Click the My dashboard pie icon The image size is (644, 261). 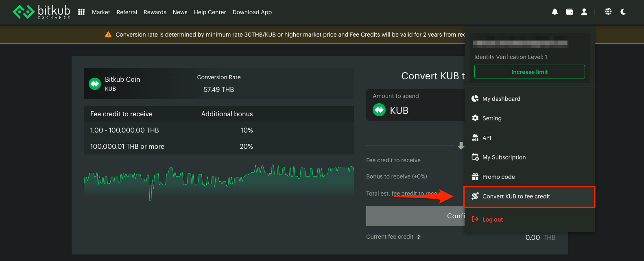click(x=475, y=98)
